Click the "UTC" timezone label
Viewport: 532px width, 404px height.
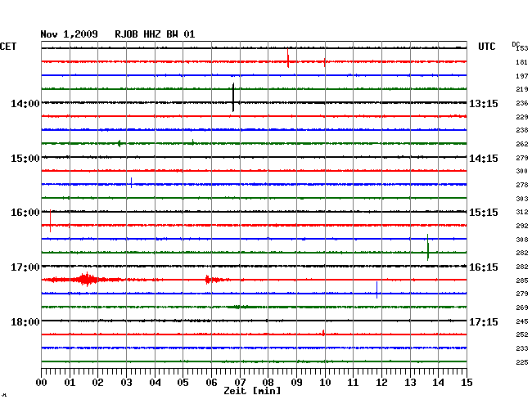point(486,47)
